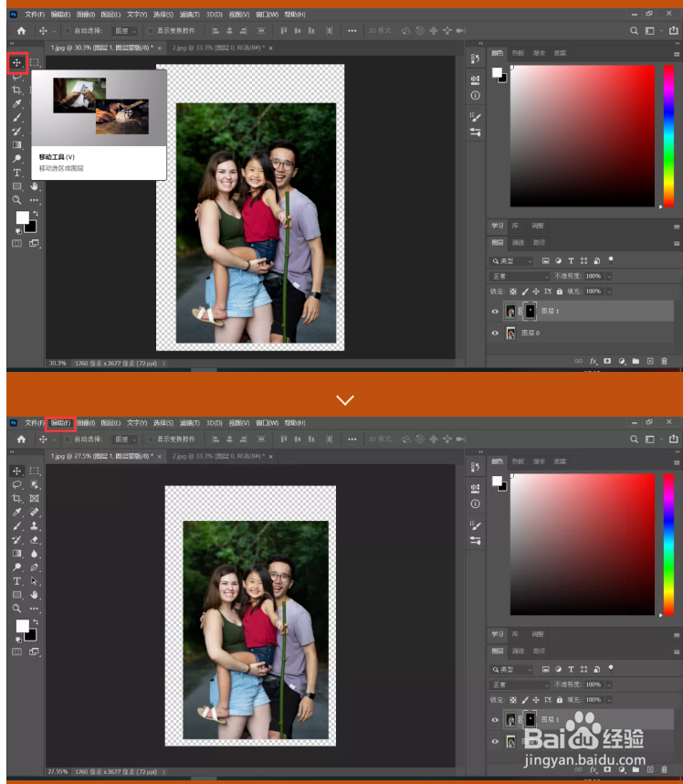Add layer mask via upper Layers panel bottom button
683x784 pixels.
(x=607, y=361)
